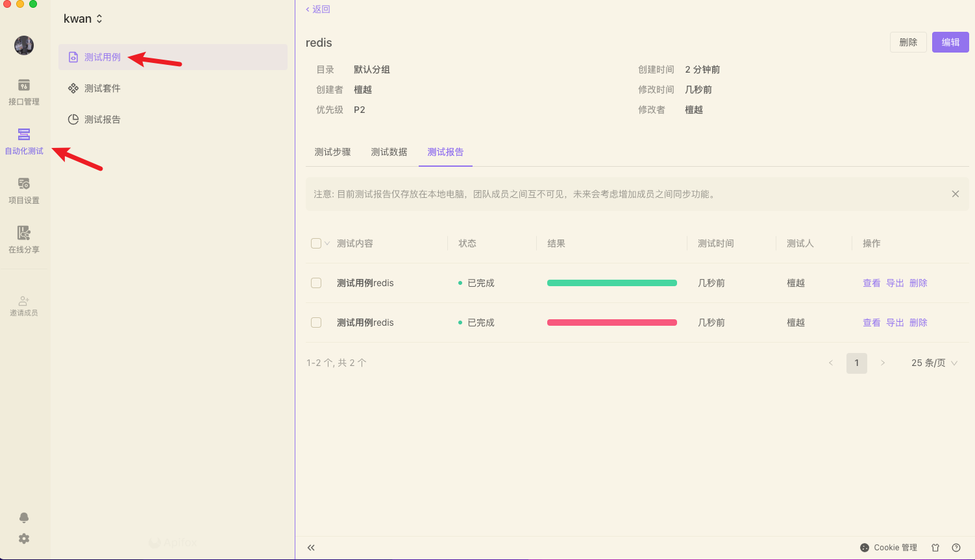
Task: Select 测试用例 in the left panel
Action: pyautogui.click(x=173, y=57)
